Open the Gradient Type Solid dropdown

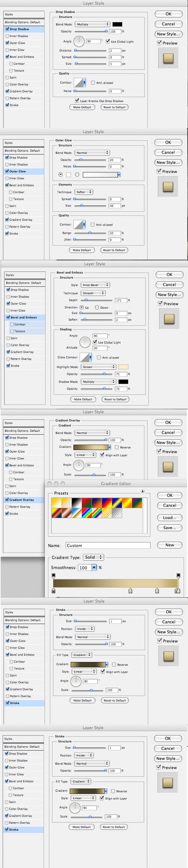(x=93, y=557)
